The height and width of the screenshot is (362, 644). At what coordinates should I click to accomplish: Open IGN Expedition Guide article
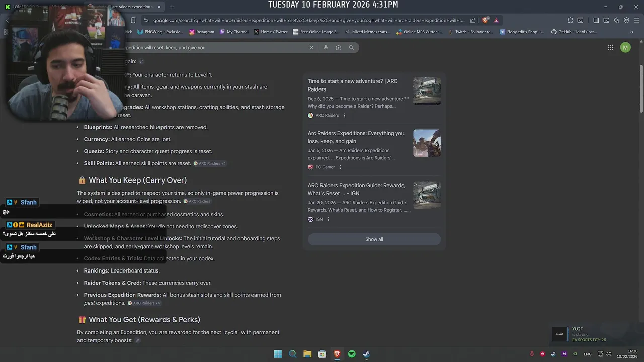357,189
